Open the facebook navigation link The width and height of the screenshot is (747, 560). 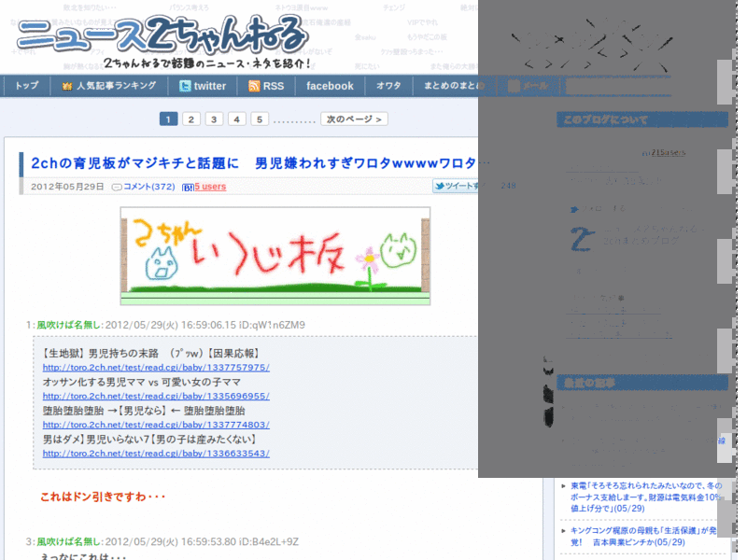click(x=330, y=86)
